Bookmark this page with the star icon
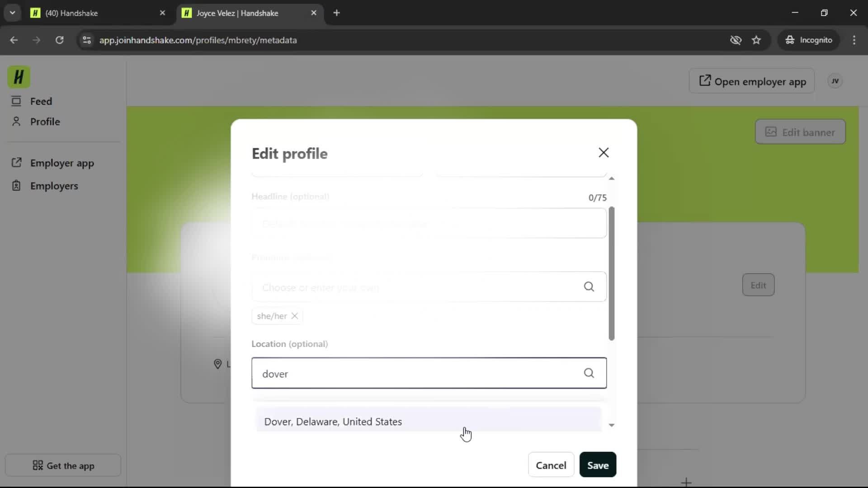Screen dimensions: 868x488 point(756,40)
